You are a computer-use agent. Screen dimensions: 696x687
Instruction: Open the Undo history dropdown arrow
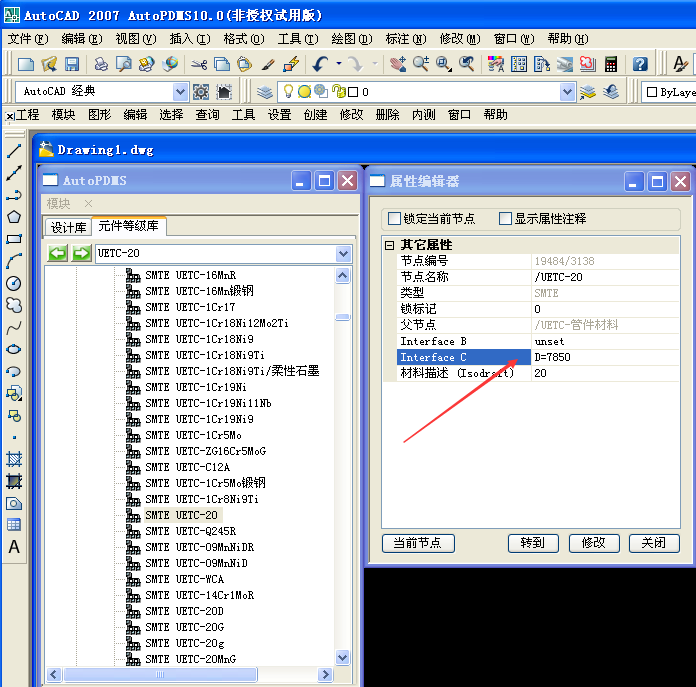339,64
